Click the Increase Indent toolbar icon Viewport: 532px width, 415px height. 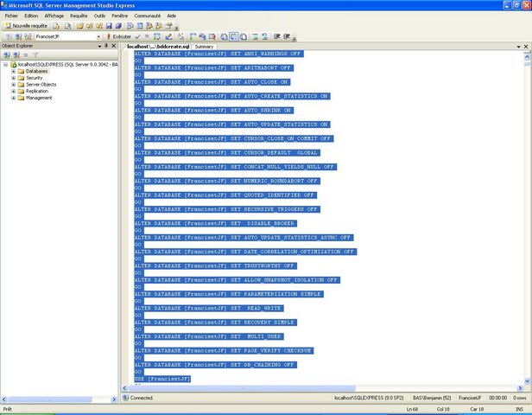pos(287,36)
